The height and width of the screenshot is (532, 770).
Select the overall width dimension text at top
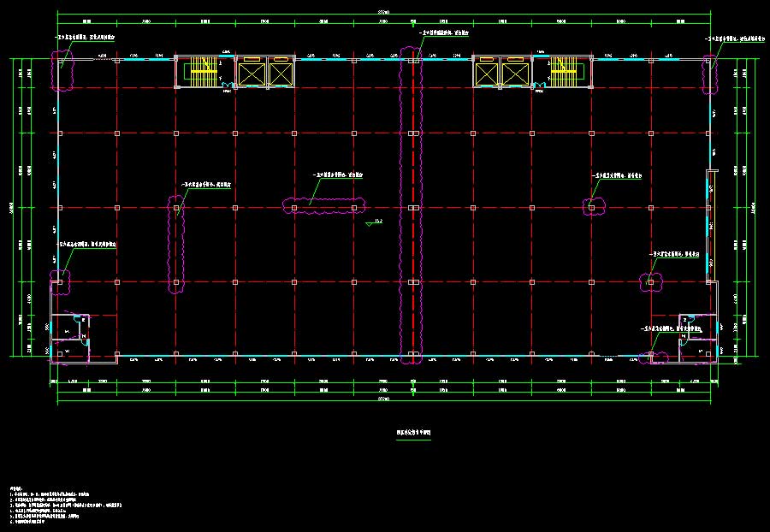(x=382, y=11)
